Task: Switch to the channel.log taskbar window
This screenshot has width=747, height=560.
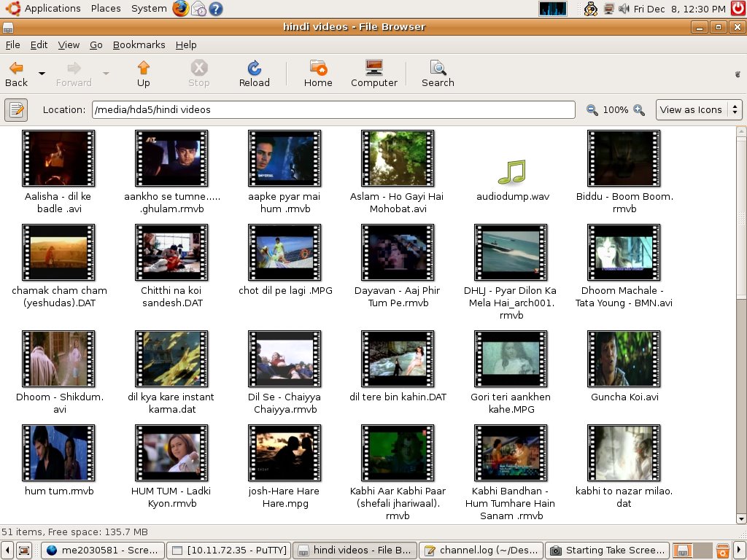Action: [481, 551]
